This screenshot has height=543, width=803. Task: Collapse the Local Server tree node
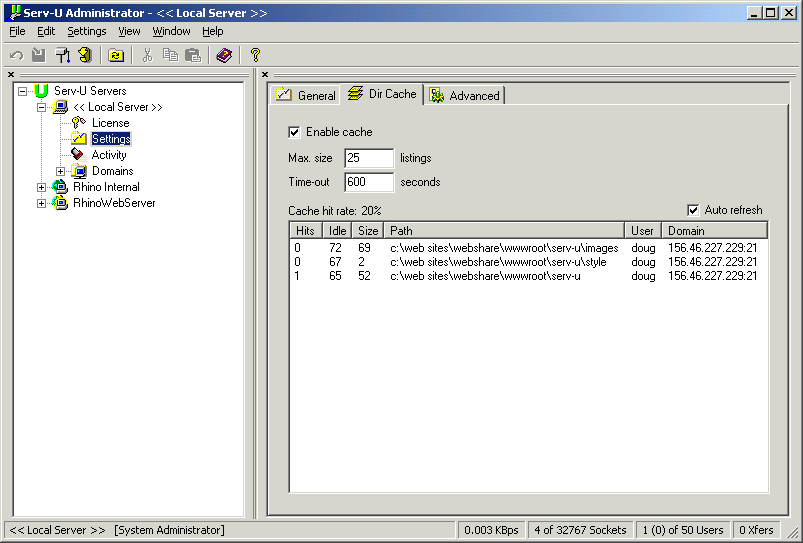click(41, 107)
